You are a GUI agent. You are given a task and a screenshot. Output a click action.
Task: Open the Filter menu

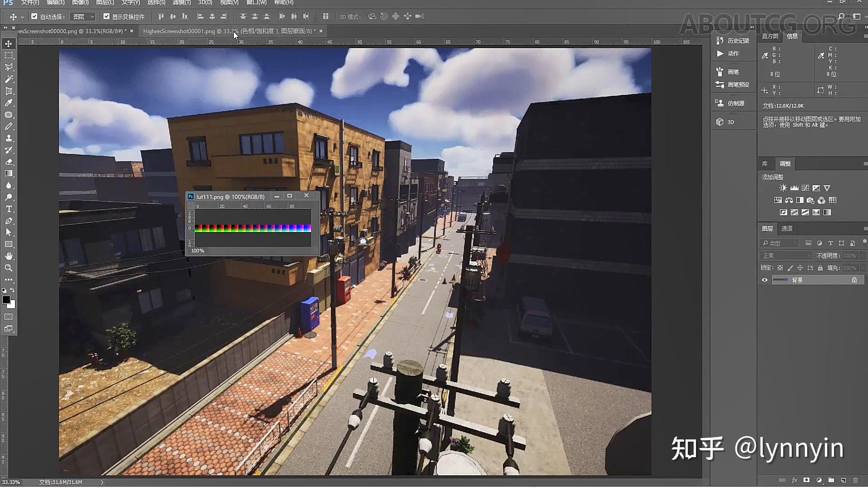(x=182, y=3)
